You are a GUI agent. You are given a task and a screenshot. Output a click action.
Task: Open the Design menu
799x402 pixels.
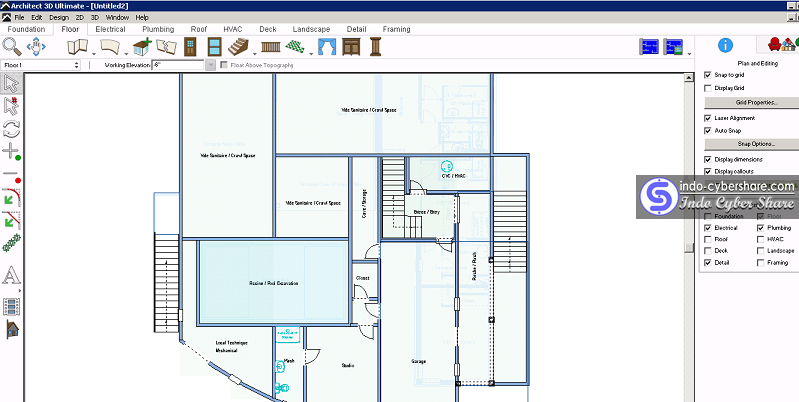pyautogui.click(x=59, y=17)
